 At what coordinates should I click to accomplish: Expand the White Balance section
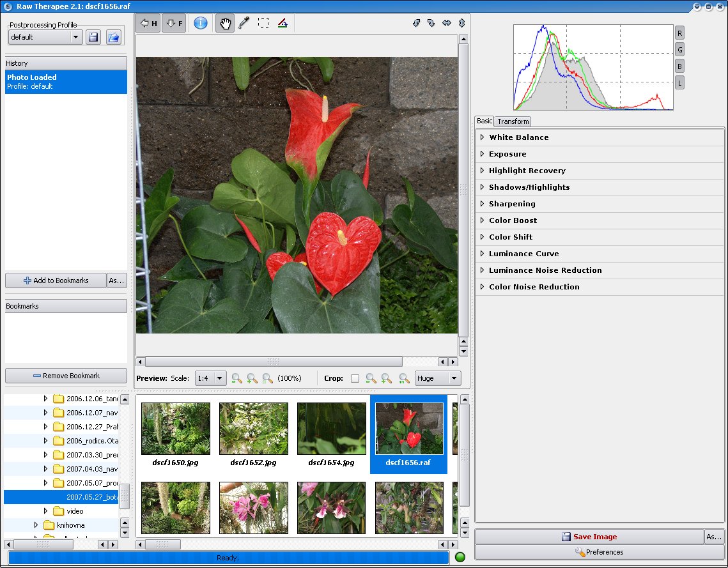[518, 137]
